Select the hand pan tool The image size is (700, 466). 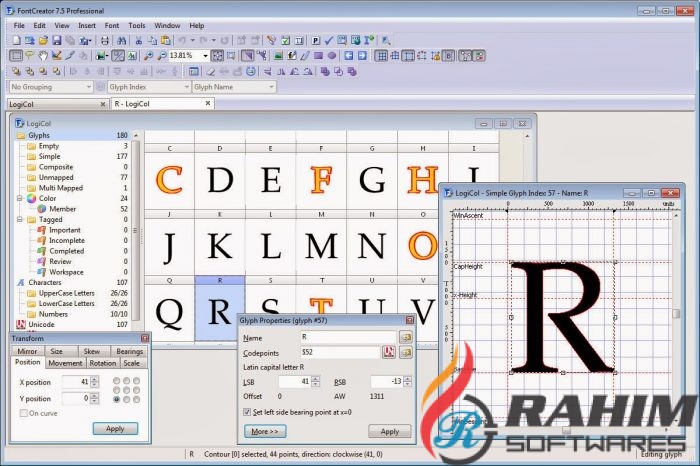43,56
